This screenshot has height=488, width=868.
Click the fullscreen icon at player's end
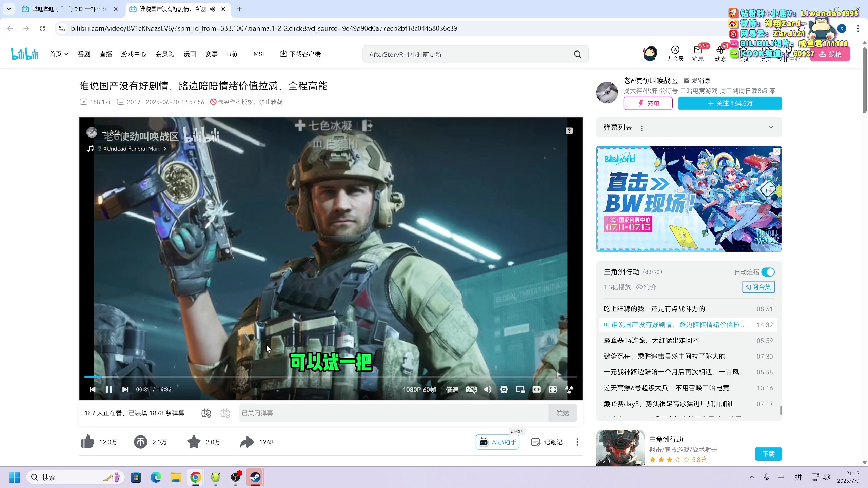569,389
